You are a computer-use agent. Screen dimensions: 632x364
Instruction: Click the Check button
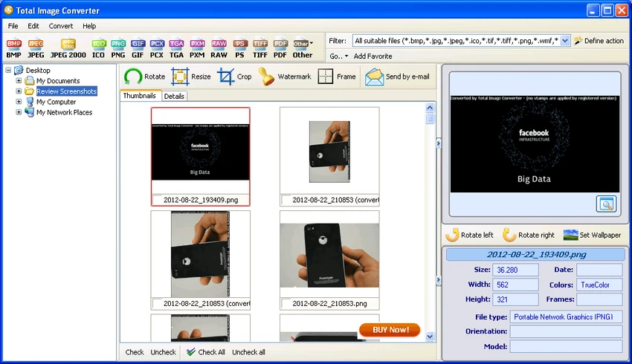click(x=135, y=352)
